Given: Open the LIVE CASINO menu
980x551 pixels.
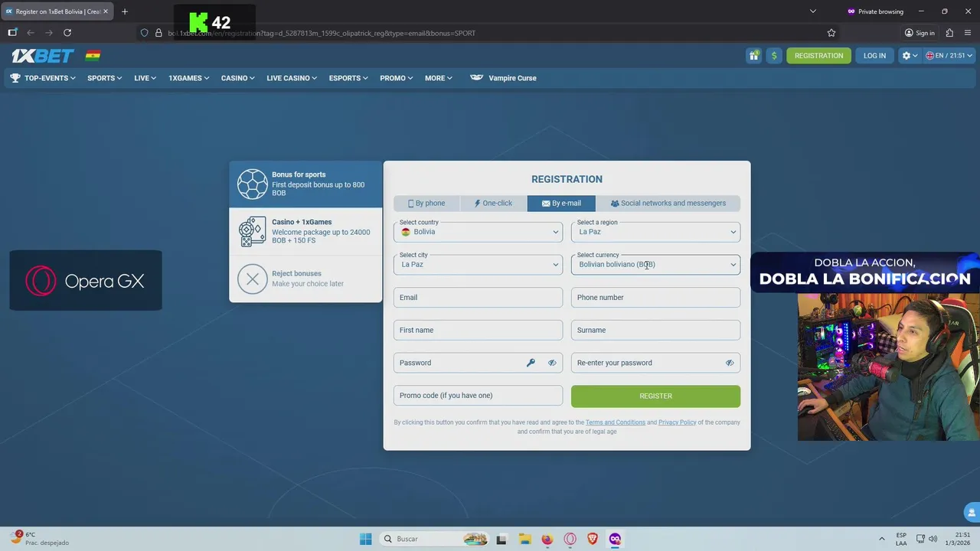Looking at the screenshot, I should (x=292, y=78).
